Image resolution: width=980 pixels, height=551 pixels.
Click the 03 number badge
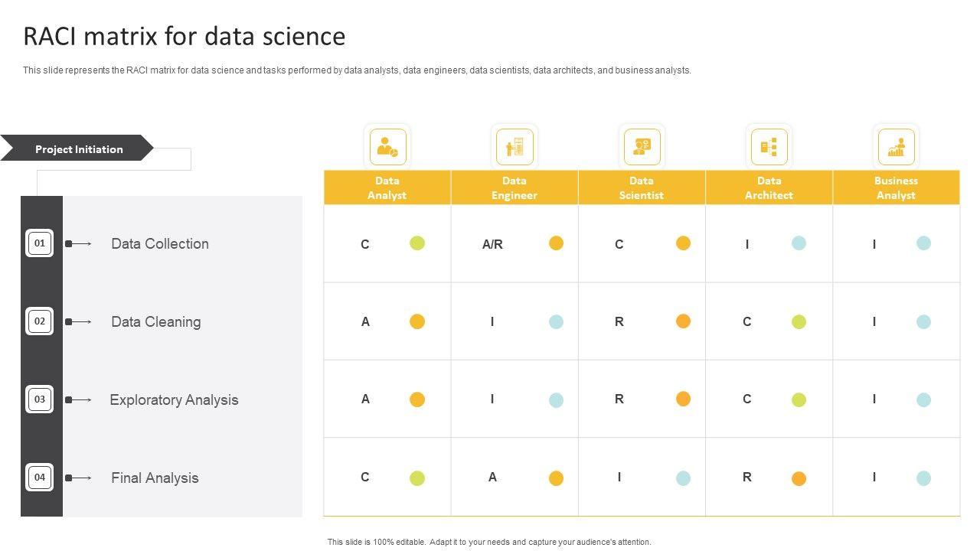39,399
